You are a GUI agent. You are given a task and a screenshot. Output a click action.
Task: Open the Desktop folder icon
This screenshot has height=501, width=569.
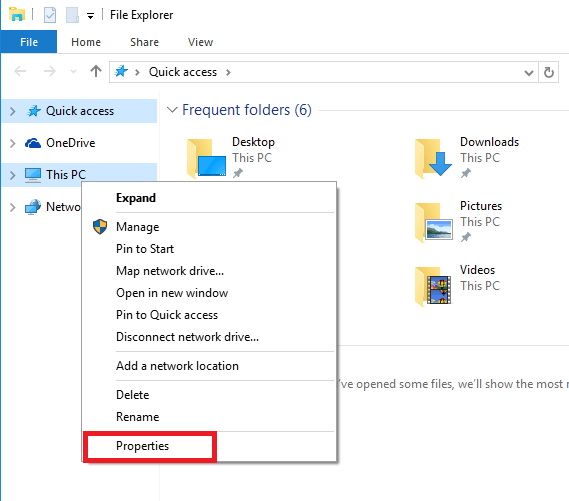pos(206,159)
